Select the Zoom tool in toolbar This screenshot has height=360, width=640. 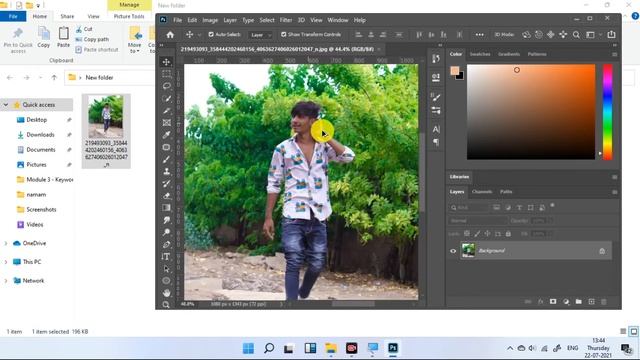click(166, 304)
